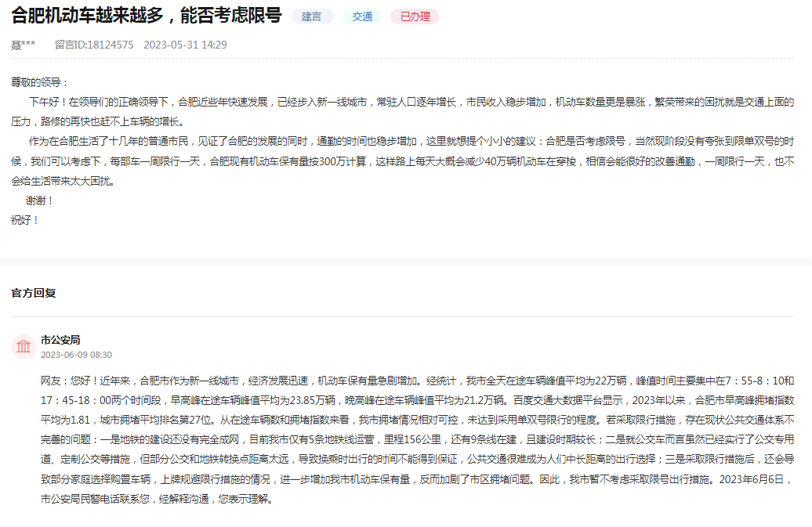Click the post title 合肥机动车越来越多，能否考虑限号
812x527 pixels.
(x=147, y=16)
